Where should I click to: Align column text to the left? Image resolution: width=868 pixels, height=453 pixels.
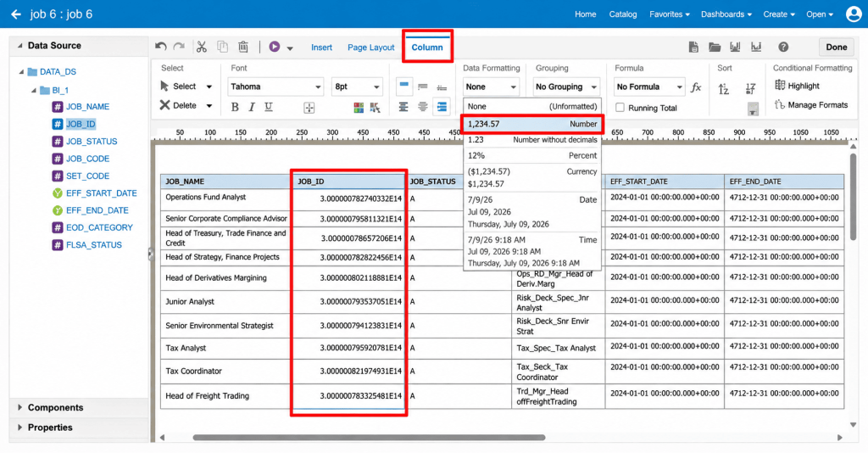(403, 107)
